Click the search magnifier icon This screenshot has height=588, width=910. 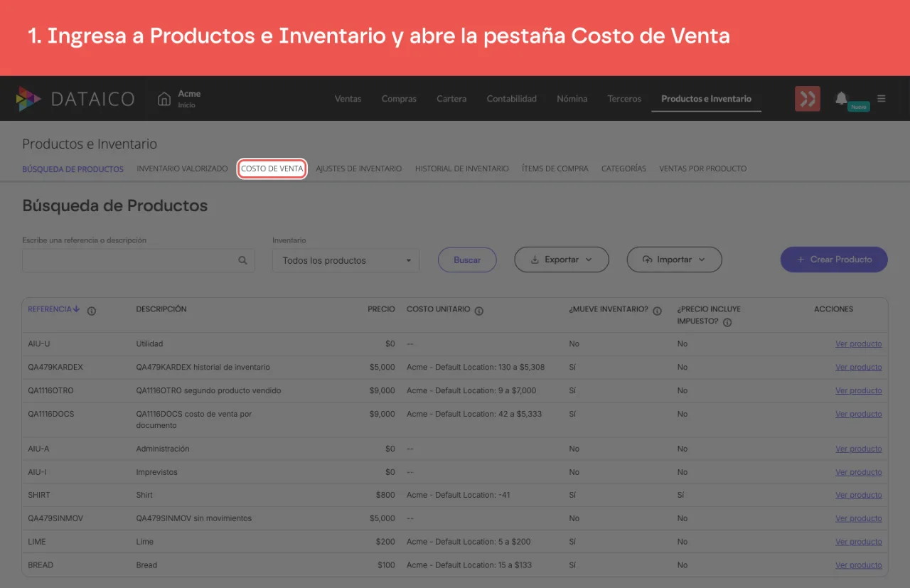242,260
